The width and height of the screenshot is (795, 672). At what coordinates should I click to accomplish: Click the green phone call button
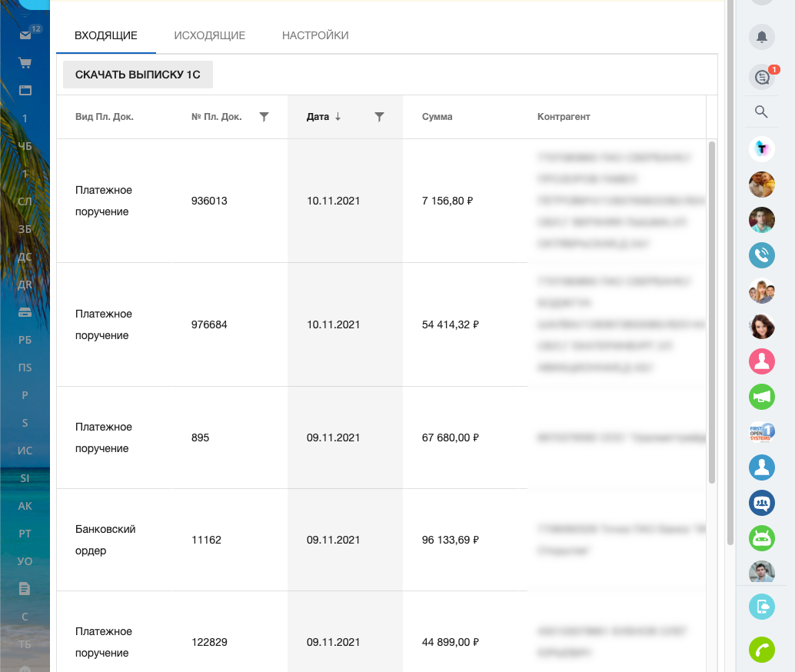click(x=761, y=650)
